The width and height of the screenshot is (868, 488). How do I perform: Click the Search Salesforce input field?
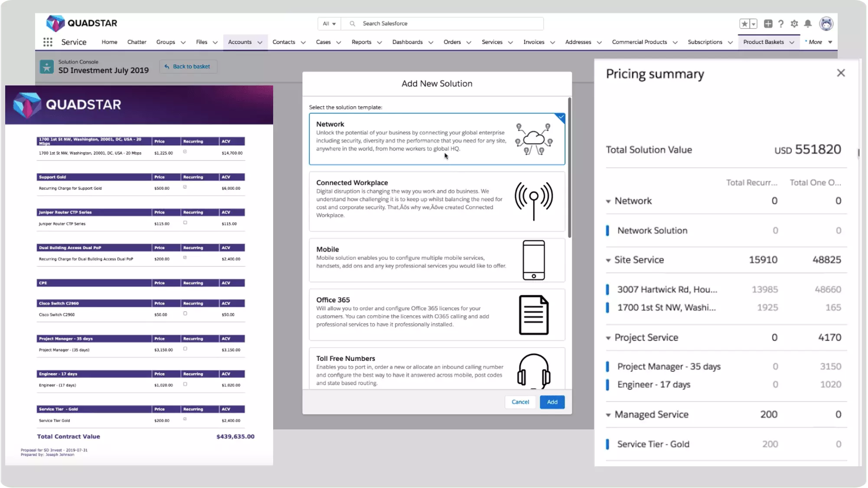click(x=442, y=23)
